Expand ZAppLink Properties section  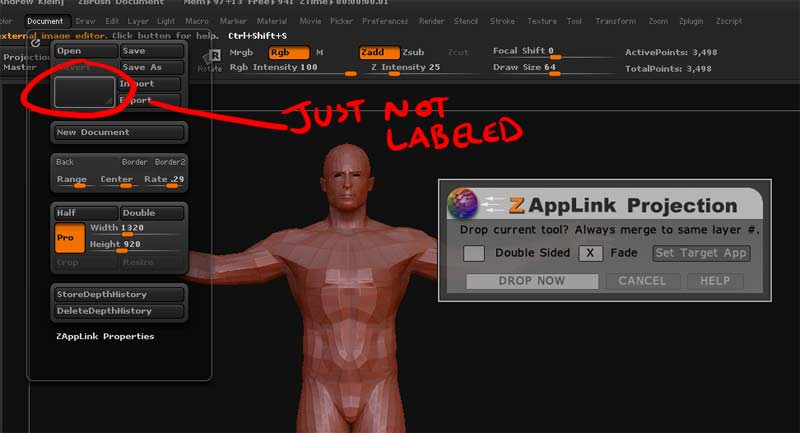click(x=105, y=337)
